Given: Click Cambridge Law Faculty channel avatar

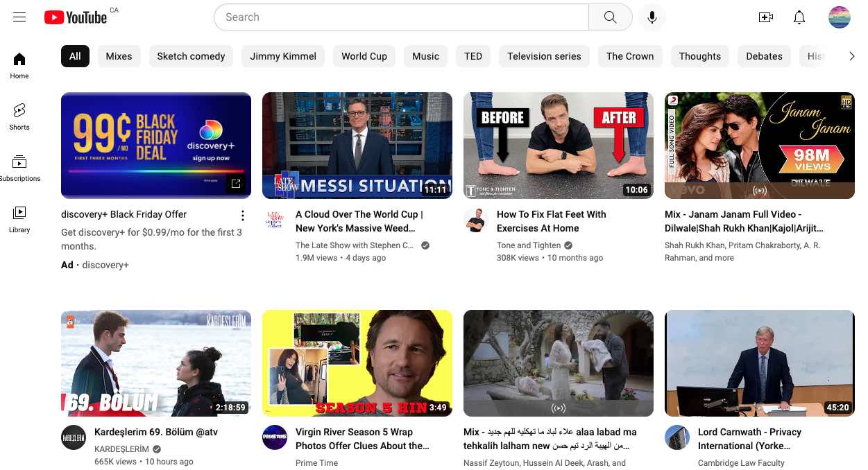Looking at the screenshot, I should (677, 438).
